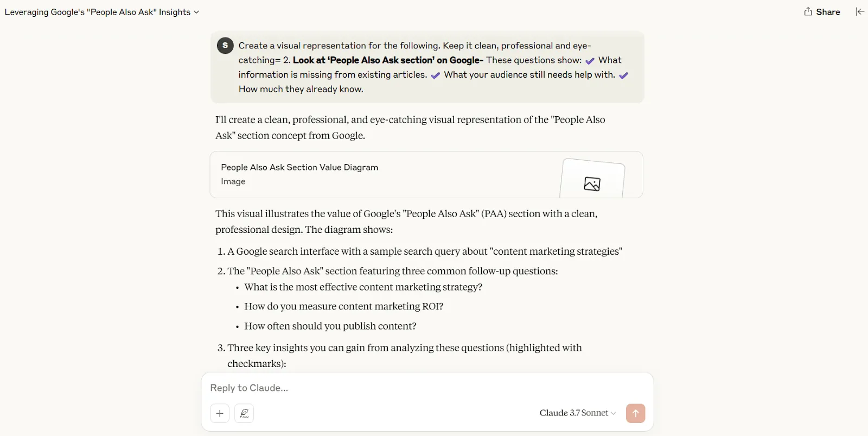Focus the "Reply to Claude..." input field

click(427, 388)
